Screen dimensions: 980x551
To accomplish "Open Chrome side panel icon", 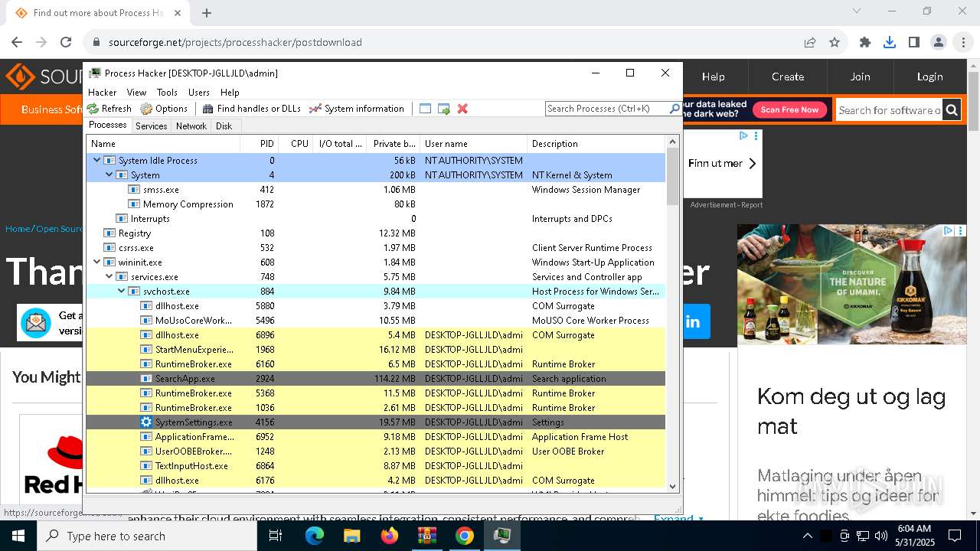I will coord(914,42).
